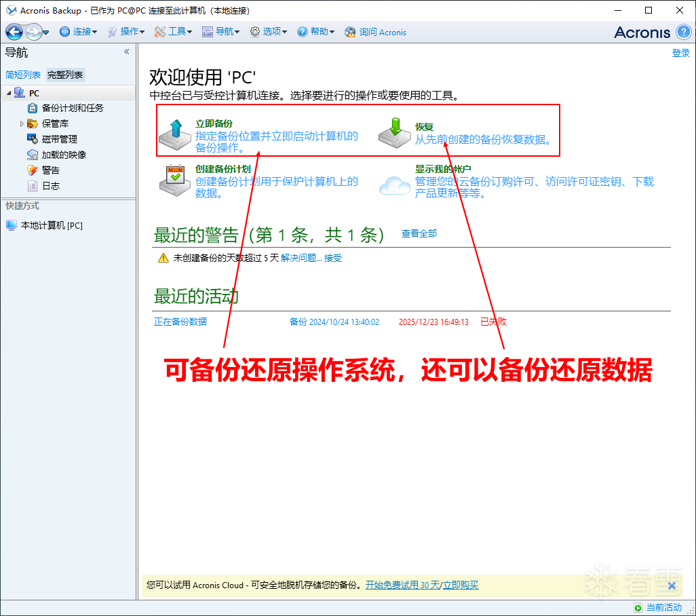Click the 解决问题... link

[x=301, y=258]
